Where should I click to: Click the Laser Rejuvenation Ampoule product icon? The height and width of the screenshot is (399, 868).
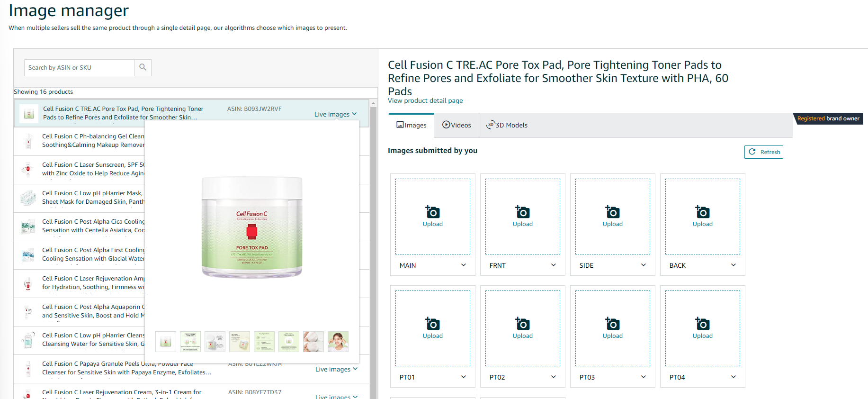click(x=28, y=283)
